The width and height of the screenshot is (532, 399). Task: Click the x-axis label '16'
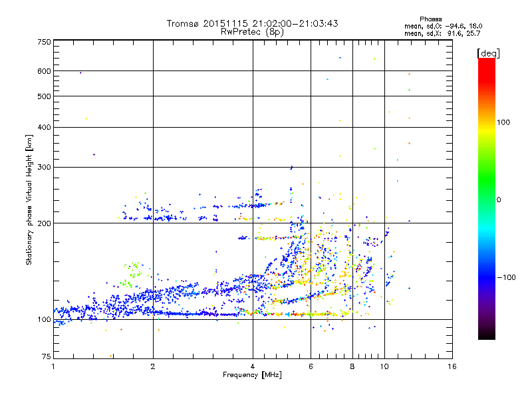[452, 366]
